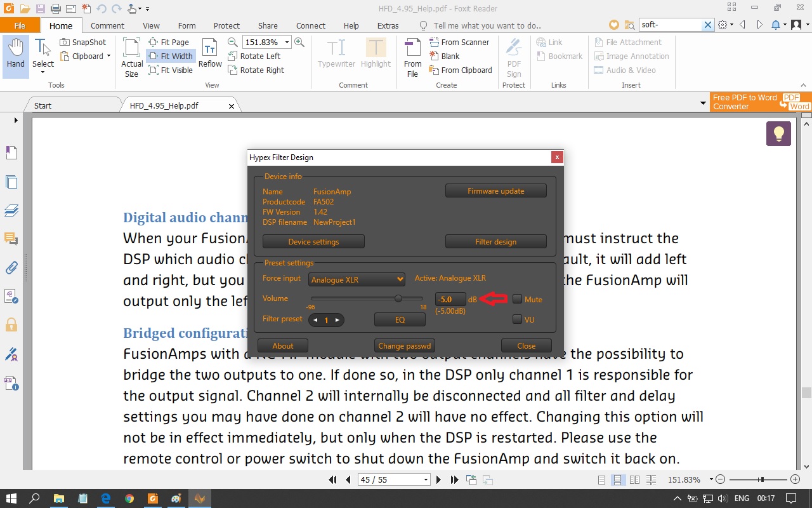The height and width of the screenshot is (508, 812).
Task: Click the Rotate Left icon
Action: 233,56
